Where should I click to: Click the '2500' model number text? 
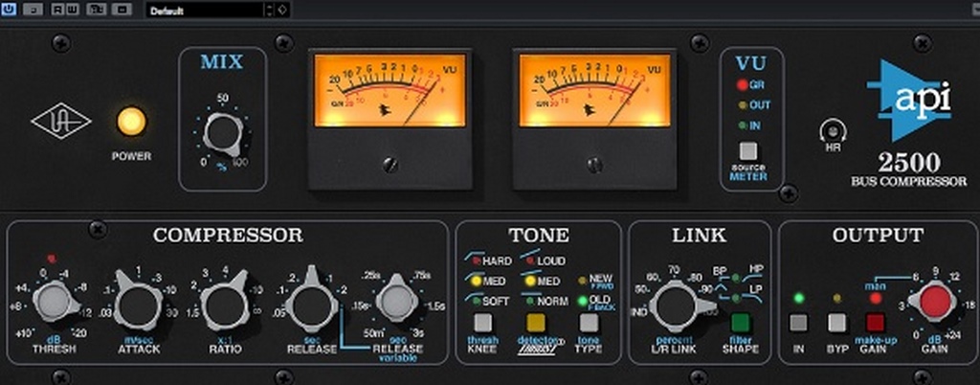[909, 164]
